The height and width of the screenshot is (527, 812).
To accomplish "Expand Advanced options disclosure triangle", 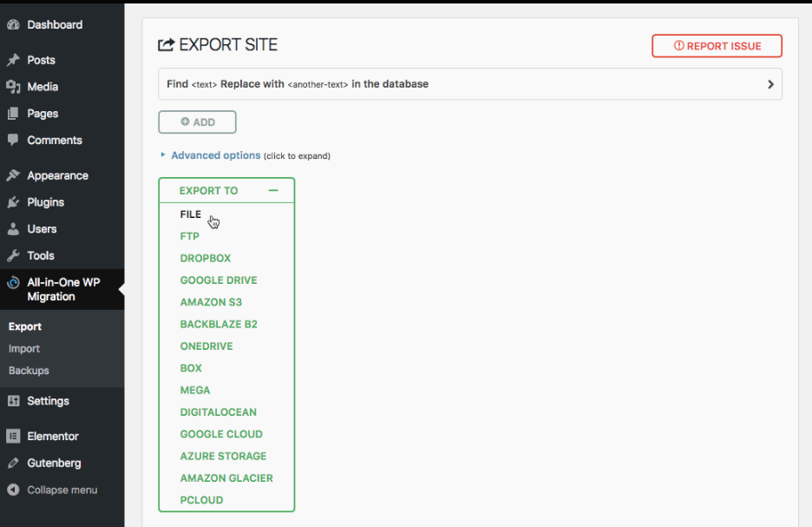I will (162, 155).
